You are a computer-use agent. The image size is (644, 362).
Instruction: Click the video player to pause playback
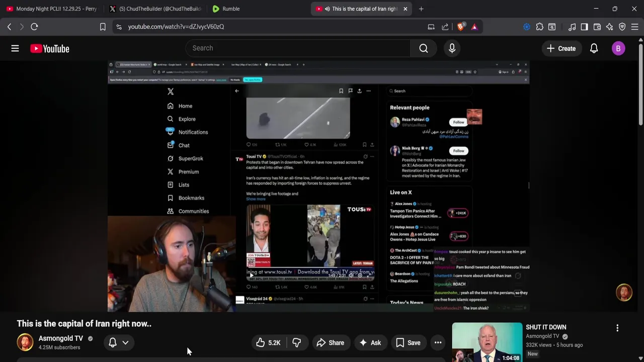tap(318, 186)
